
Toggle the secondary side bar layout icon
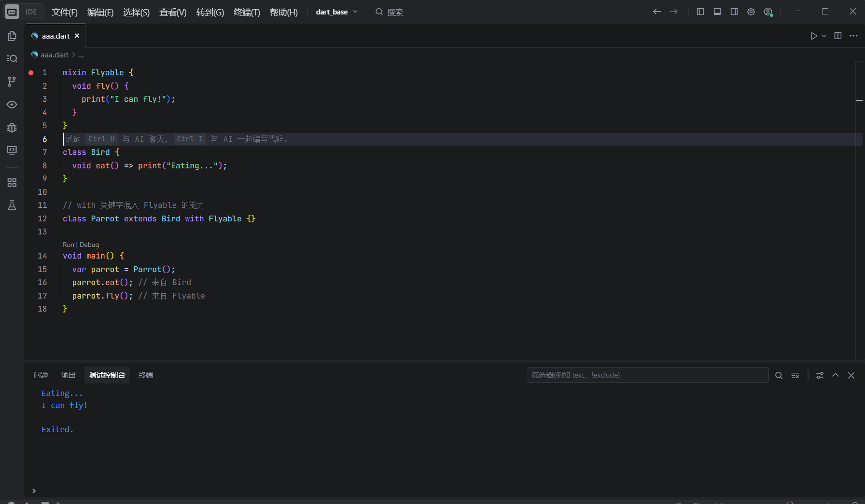[734, 12]
